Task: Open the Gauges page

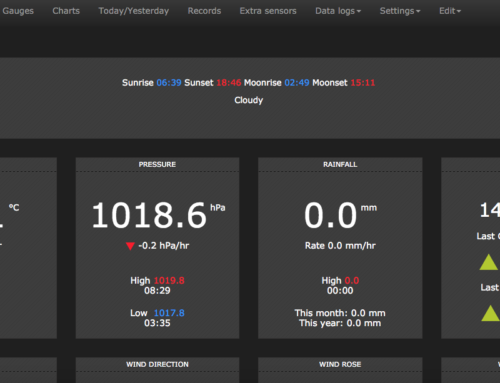Action: click(18, 11)
